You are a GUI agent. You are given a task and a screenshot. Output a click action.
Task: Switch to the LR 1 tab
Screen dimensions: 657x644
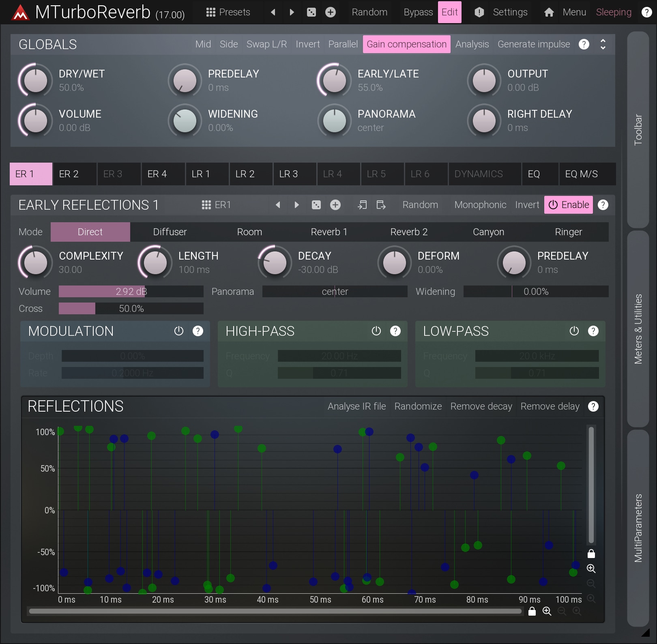coord(201,174)
